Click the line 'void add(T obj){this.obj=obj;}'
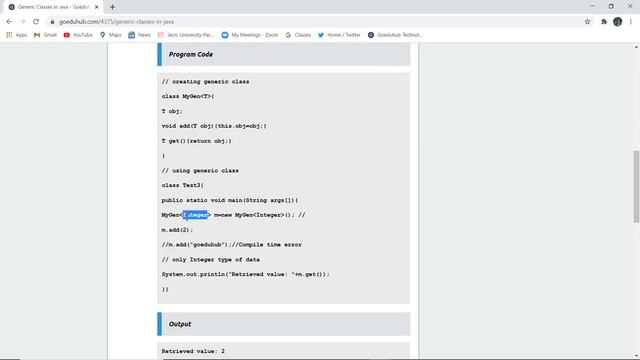This screenshot has height=360, width=640. click(x=214, y=126)
